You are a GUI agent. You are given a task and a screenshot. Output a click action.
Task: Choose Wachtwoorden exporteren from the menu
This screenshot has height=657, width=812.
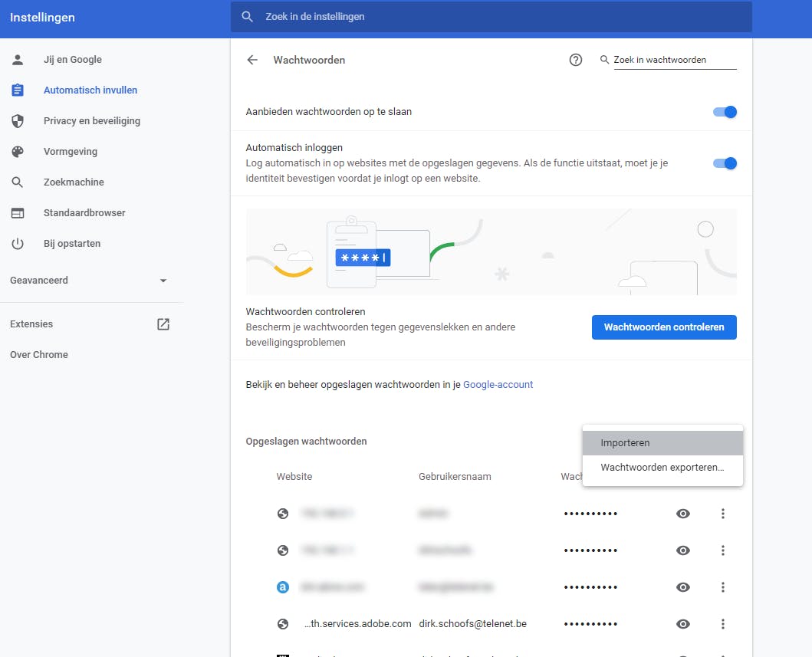click(x=662, y=468)
